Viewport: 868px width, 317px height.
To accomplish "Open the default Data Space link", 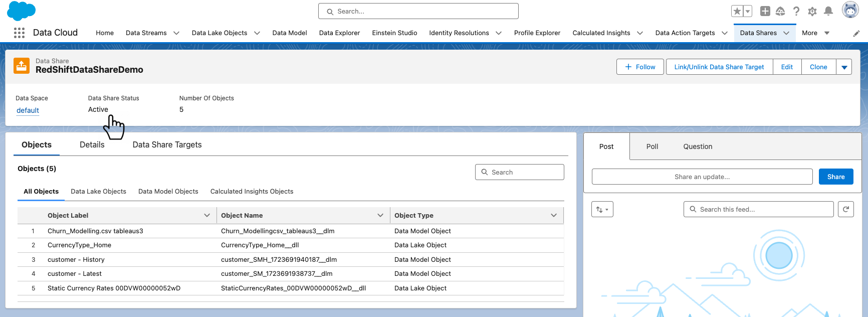I will point(28,110).
